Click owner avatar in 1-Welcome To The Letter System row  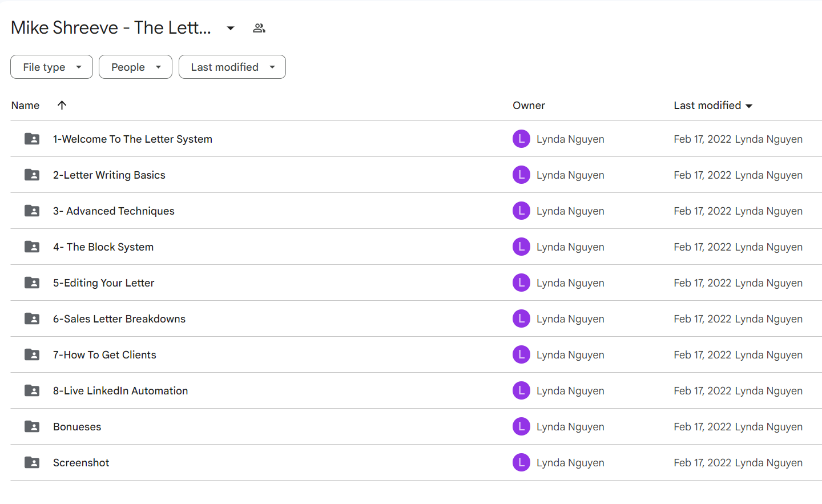click(x=521, y=139)
